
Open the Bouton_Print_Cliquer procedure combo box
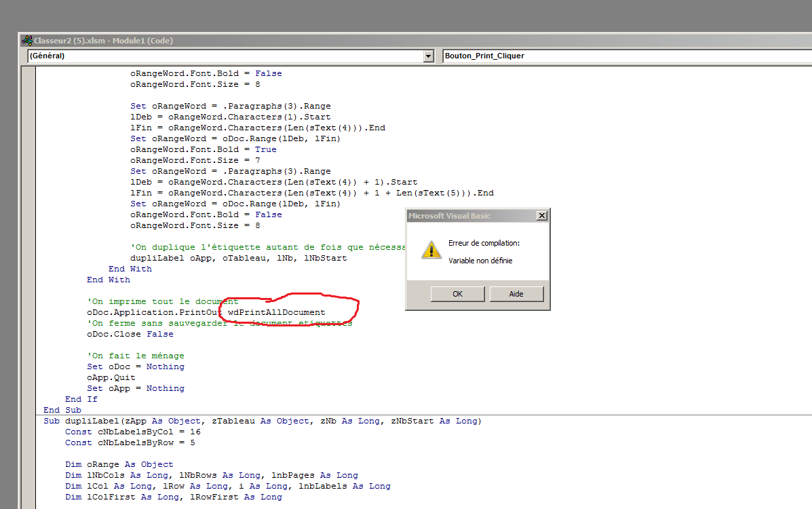pyautogui.click(x=624, y=56)
